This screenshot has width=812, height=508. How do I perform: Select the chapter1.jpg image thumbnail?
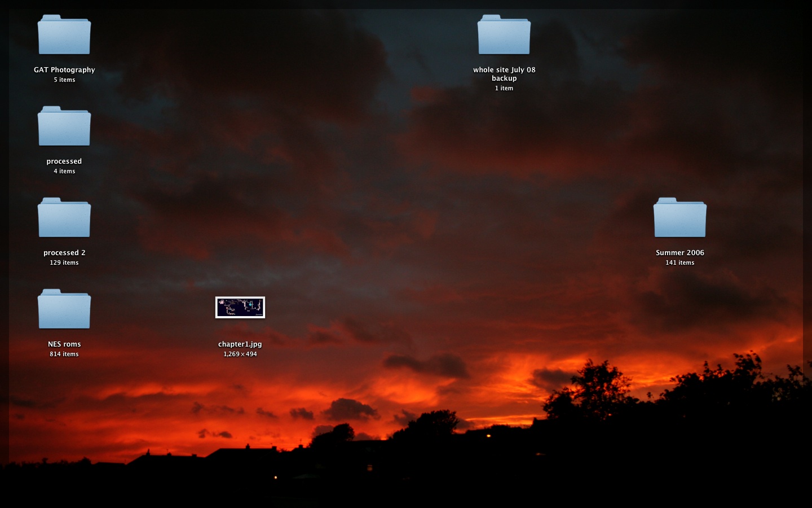click(x=240, y=308)
